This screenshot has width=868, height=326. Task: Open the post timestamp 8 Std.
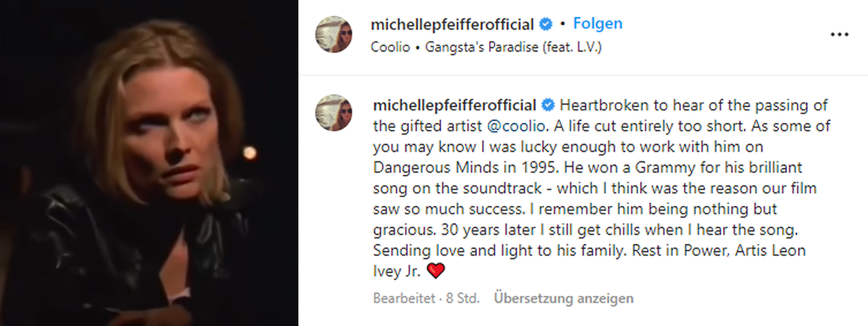[461, 298]
